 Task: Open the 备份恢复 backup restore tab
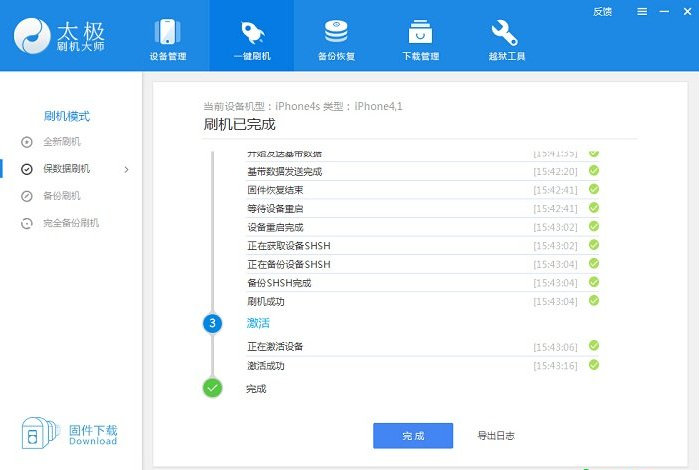(336, 39)
